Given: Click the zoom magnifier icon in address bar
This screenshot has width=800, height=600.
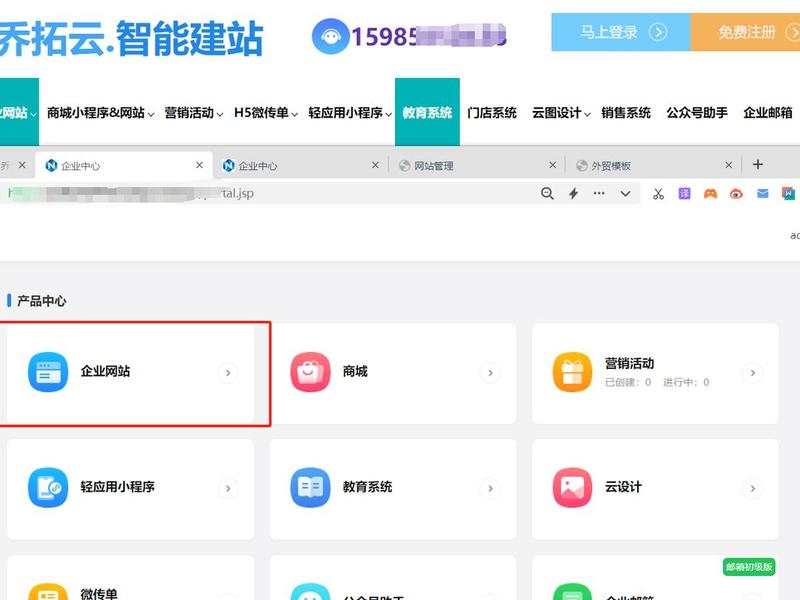Looking at the screenshot, I should pyautogui.click(x=547, y=193).
